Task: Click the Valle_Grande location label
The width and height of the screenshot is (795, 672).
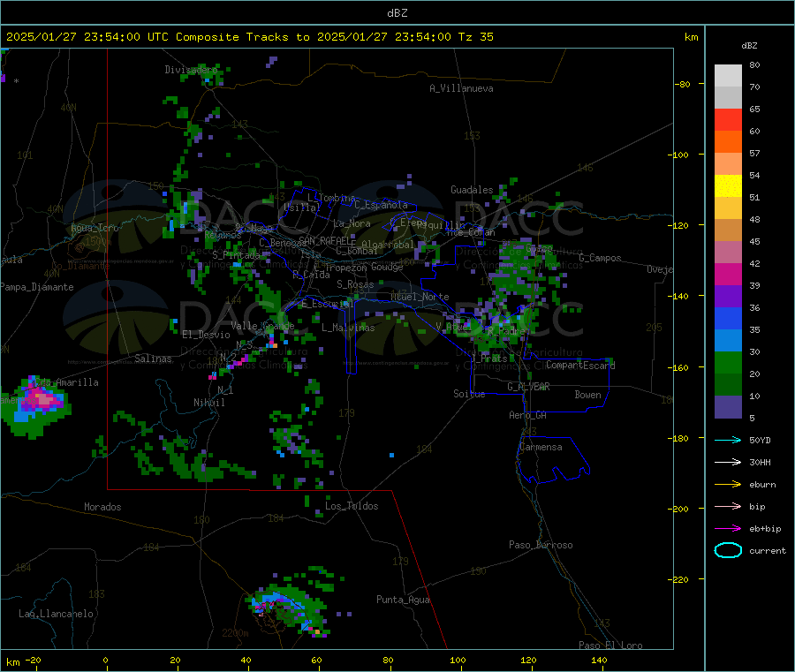Action: (262, 326)
